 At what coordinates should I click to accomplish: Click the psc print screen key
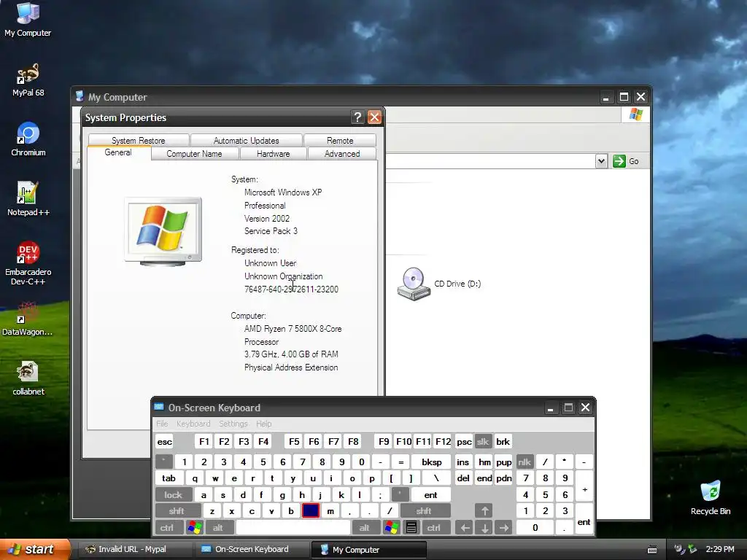[x=464, y=441]
